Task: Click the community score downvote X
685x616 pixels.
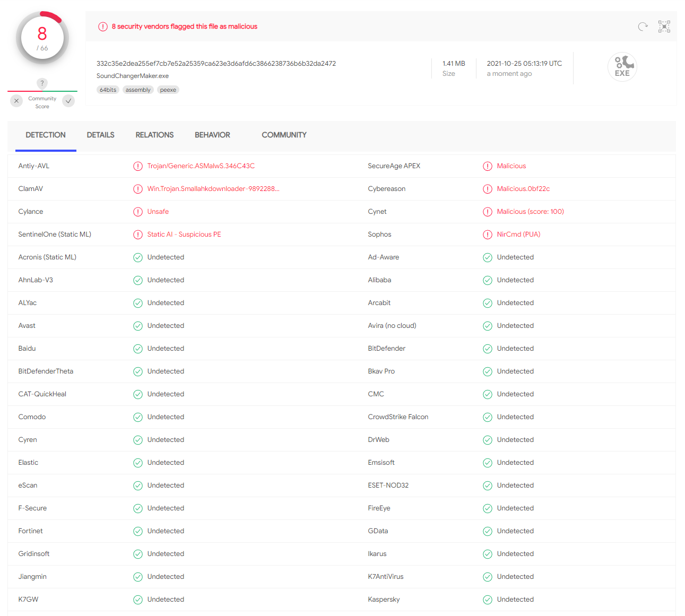Action: [16, 101]
